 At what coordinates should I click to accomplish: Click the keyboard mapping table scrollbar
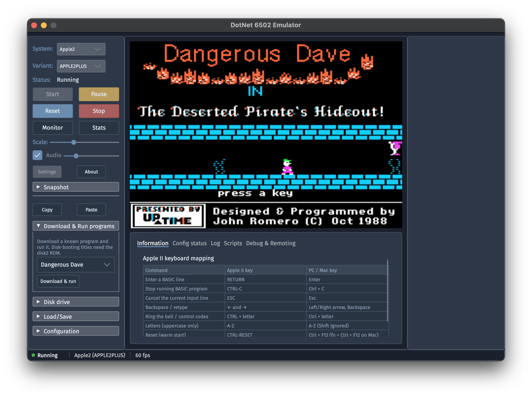click(387, 291)
